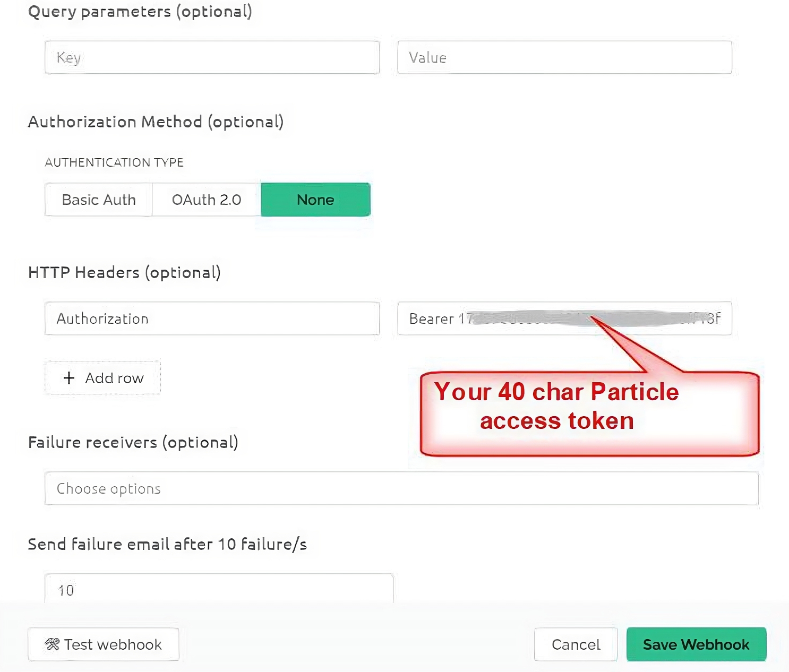Viewport: 789px width, 672px height.
Task: Open the Failure receivers Choose options dropdown
Action: [401, 488]
